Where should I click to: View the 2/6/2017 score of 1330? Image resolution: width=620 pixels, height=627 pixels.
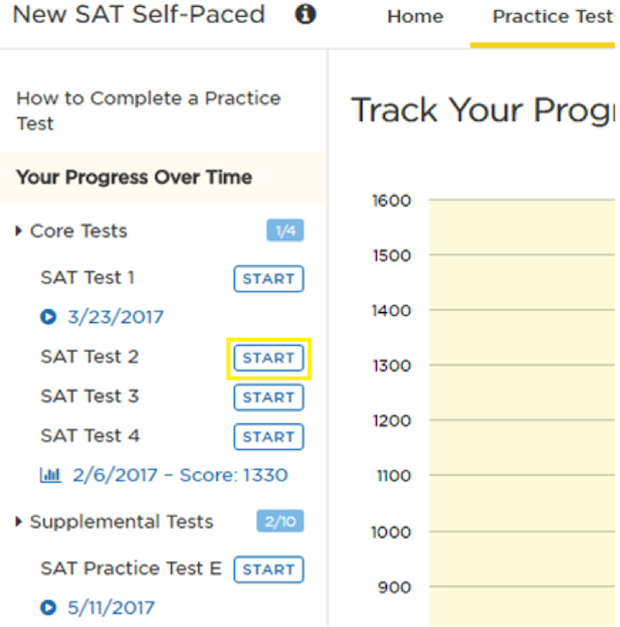click(180, 475)
